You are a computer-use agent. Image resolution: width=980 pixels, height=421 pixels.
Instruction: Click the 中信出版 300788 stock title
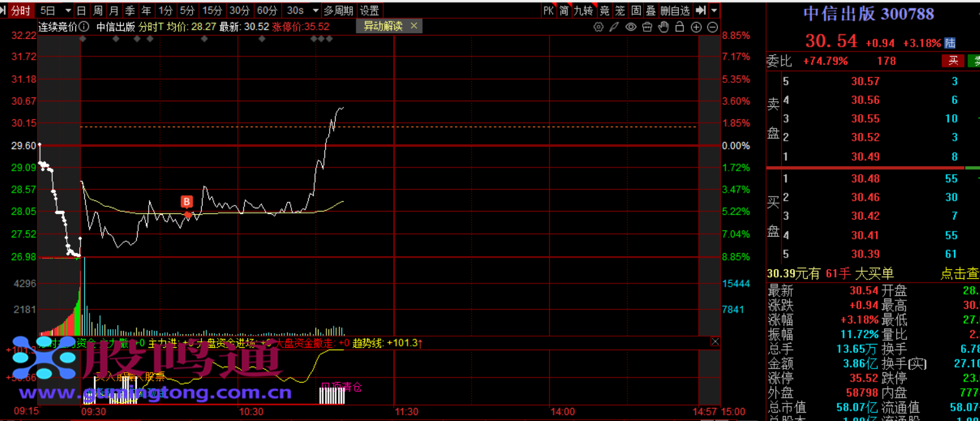868,14
